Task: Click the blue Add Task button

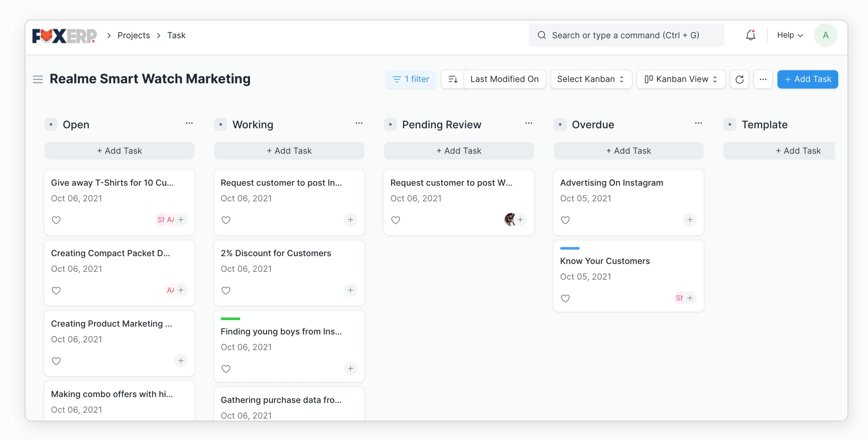Action: point(807,80)
